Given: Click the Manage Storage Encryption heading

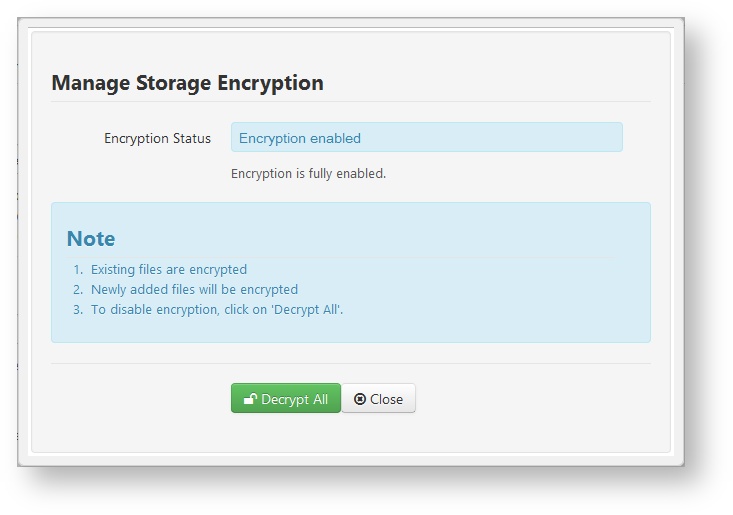Looking at the screenshot, I should pyautogui.click(x=187, y=83).
